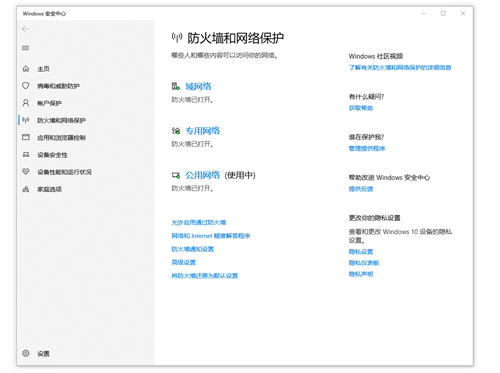The image size is (500, 373).
Task: Close the Windows 安全中心 window
Action: coord(463,13)
